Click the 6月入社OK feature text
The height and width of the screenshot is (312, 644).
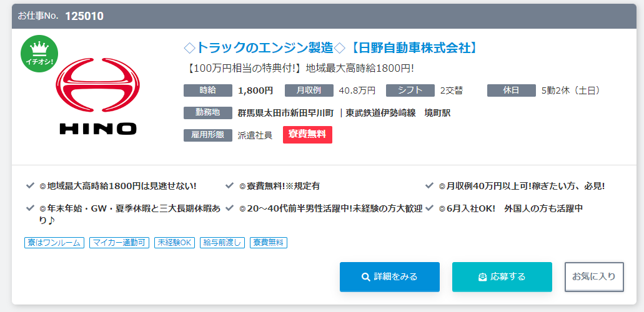click(510, 208)
